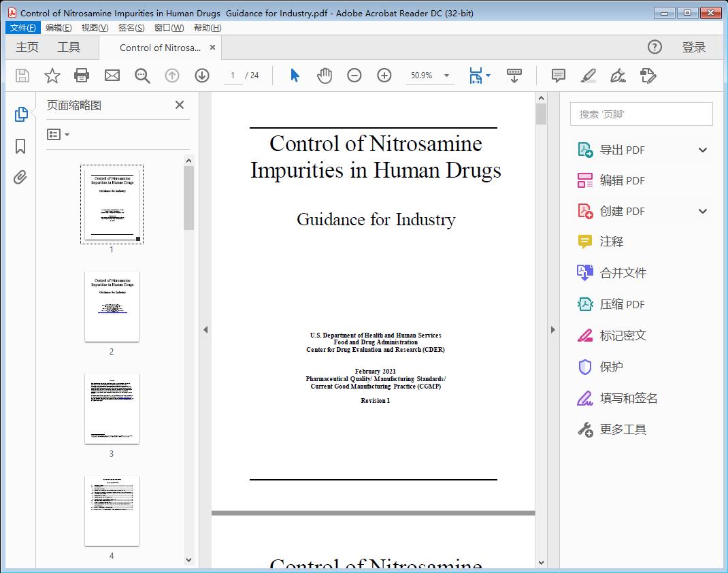
Task: Click the thumbnail panel scrollbar handle
Action: pos(188,198)
